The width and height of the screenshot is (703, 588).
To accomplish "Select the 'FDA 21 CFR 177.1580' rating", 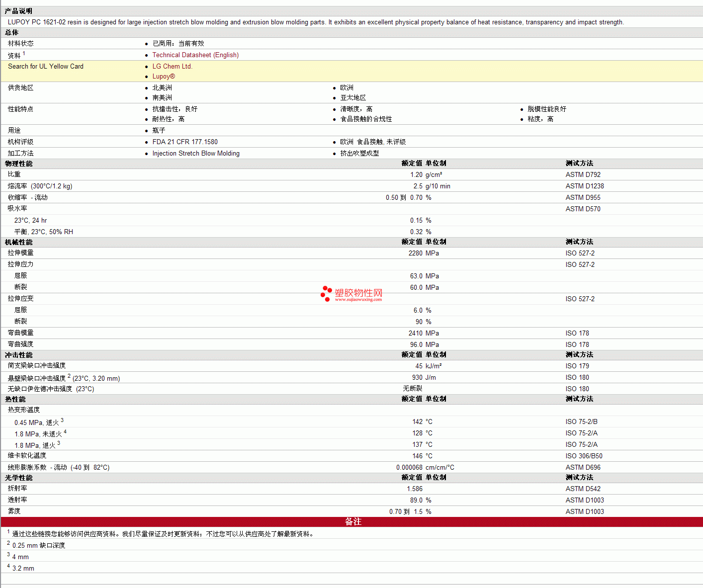I will coord(185,142).
